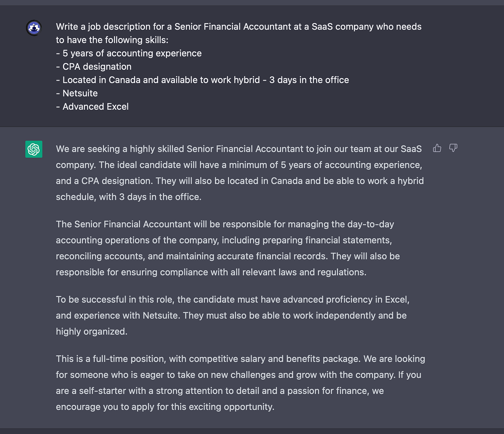The width and height of the screenshot is (504, 434).
Task: Click the prompt line starting 'Write a job description'
Action: pos(239,27)
